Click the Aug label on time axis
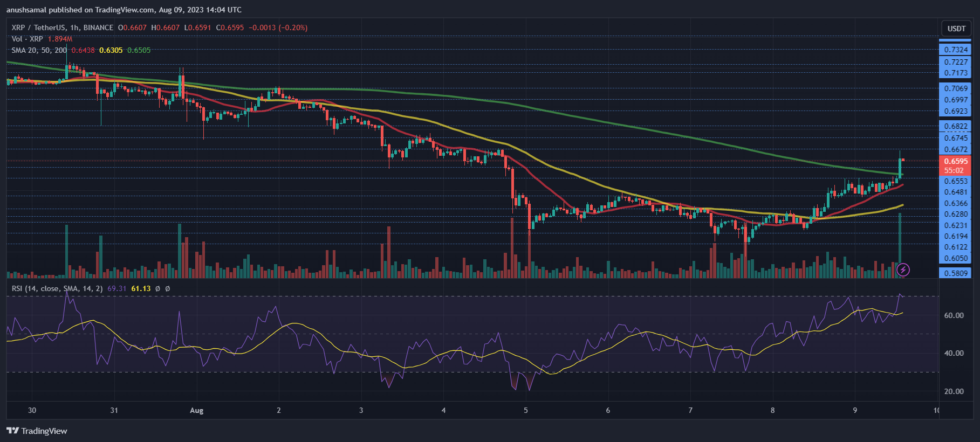Viewport: 980px width, 442px height. click(x=196, y=411)
